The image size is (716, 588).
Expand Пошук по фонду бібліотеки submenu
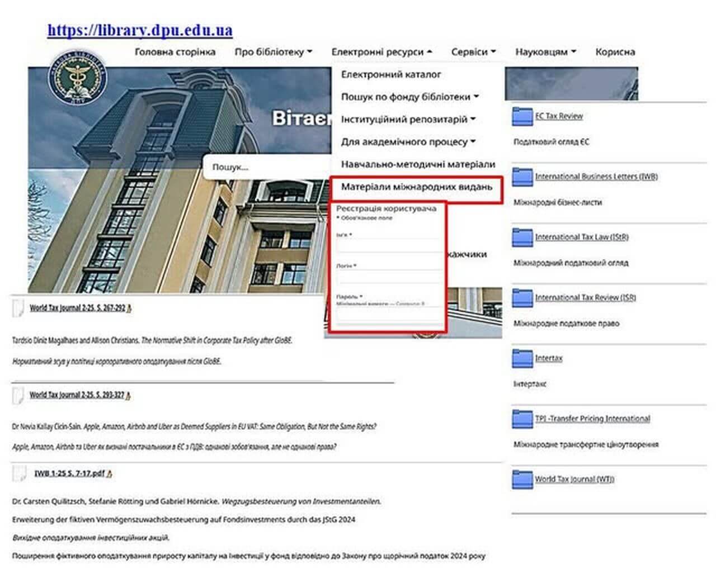410,97
